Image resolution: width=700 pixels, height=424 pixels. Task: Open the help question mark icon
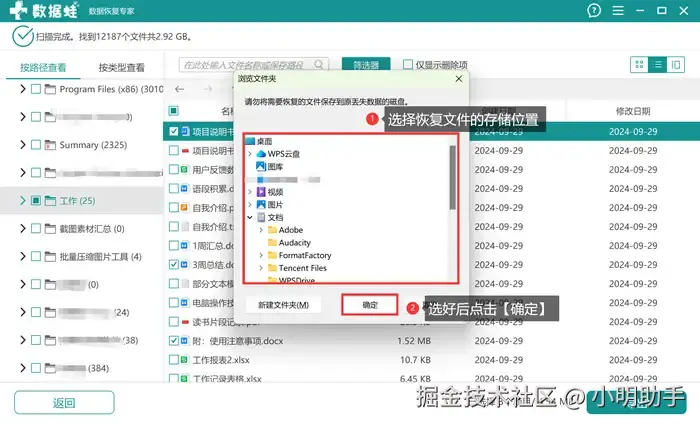coord(594,10)
